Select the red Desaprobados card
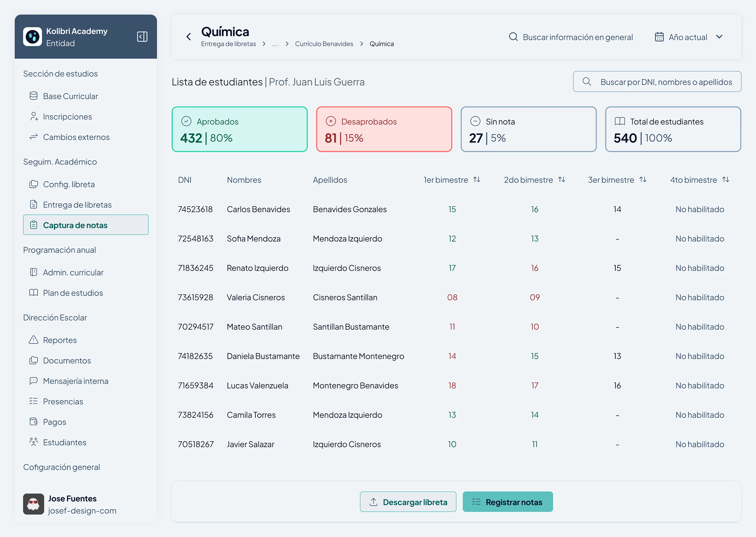The width and height of the screenshot is (756, 537). [384, 129]
